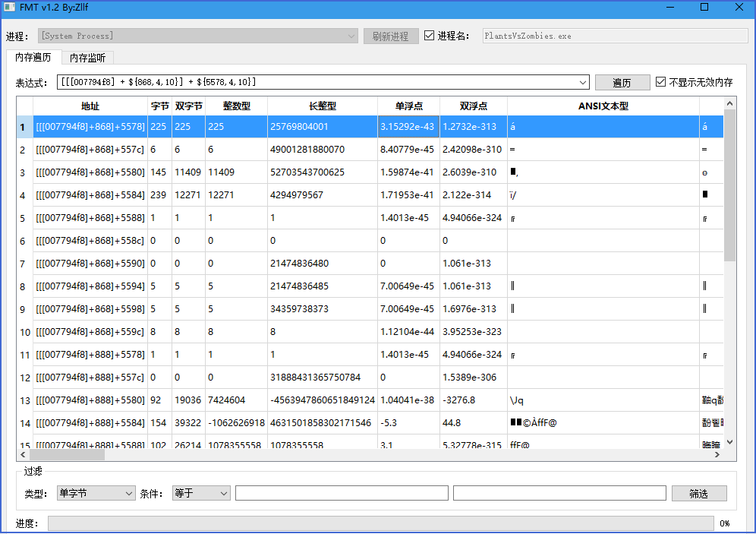This screenshot has height=534, width=756.
Task: Click the 双字节 column header
Action: click(x=188, y=106)
